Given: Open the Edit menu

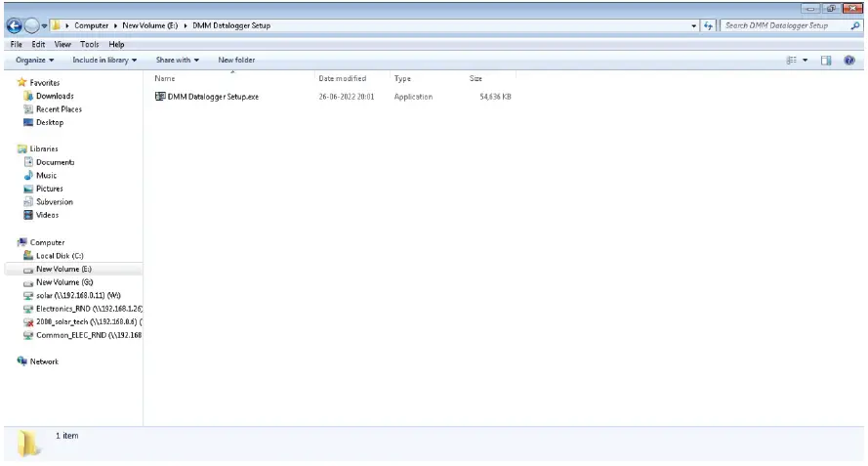Looking at the screenshot, I should tap(38, 44).
